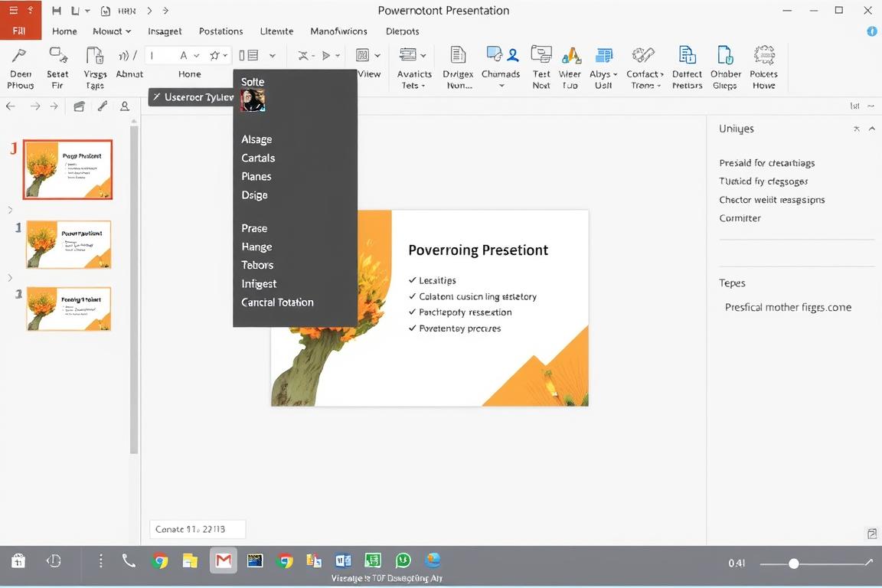Expand the Chamads dropdown in ribbon
Image resolution: width=882 pixels, height=588 pixels.
501,85
